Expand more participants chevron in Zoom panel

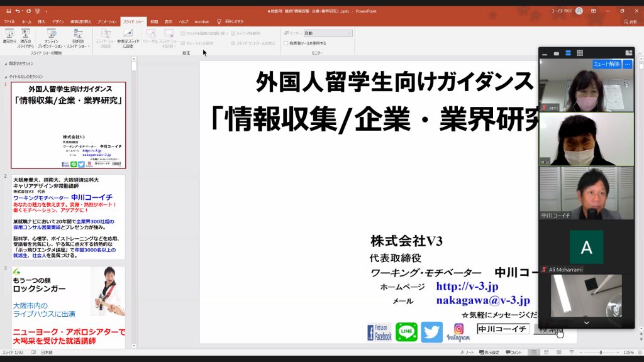(586, 322)
